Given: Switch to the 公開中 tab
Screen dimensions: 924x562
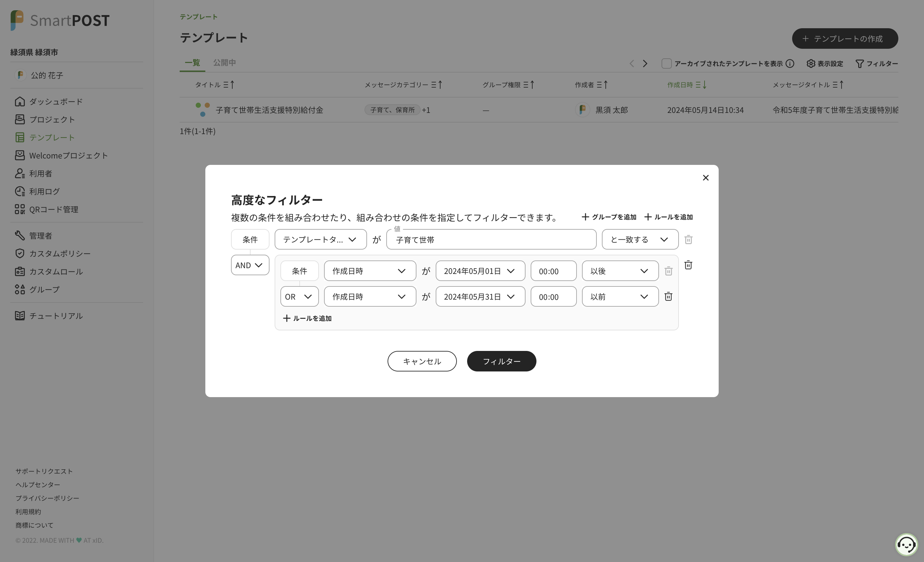Looking at the screenshot, I should (x=224, y=63).
